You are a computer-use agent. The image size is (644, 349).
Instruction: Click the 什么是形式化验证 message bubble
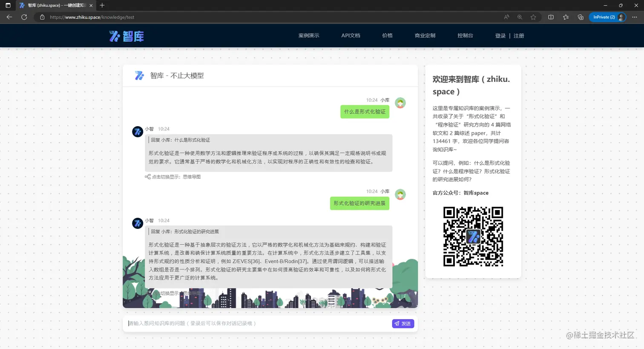[365, 112]
